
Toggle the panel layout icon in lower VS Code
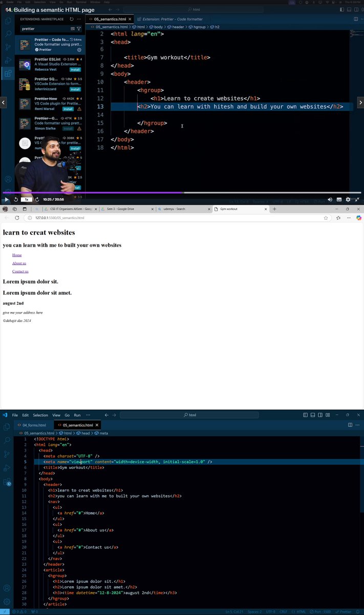[x=313, y=415]
